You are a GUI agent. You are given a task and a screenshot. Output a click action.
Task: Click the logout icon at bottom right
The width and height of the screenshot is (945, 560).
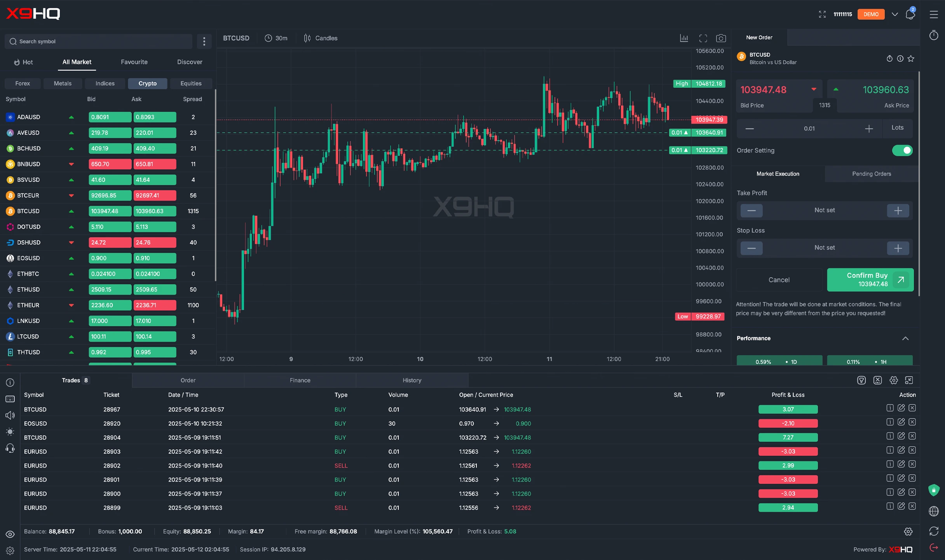(933, 548)
